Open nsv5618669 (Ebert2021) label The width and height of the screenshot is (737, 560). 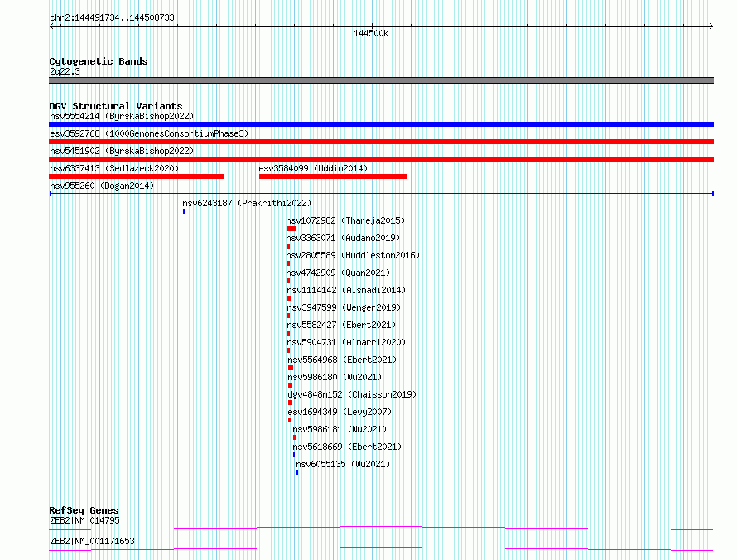347,447
